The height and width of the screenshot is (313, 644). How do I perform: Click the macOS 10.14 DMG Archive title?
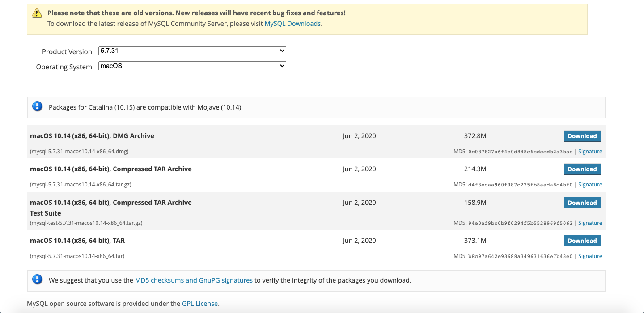[x=92, y=136]
